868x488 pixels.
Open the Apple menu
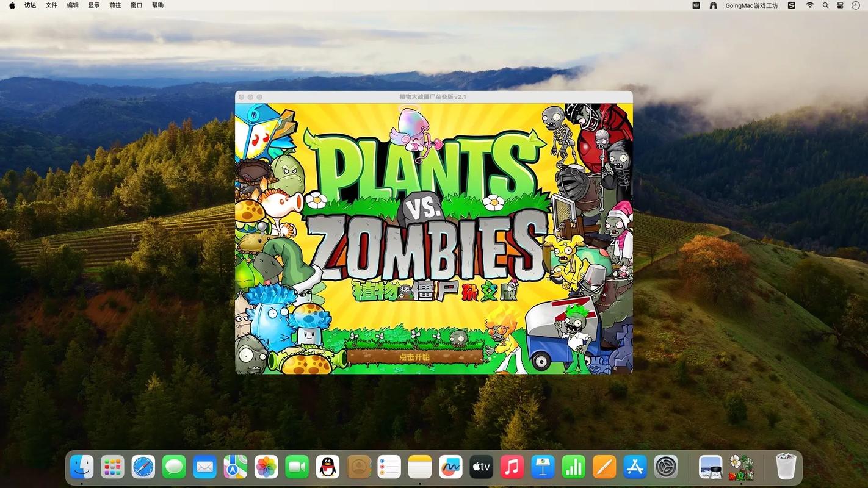pos(12,5)
